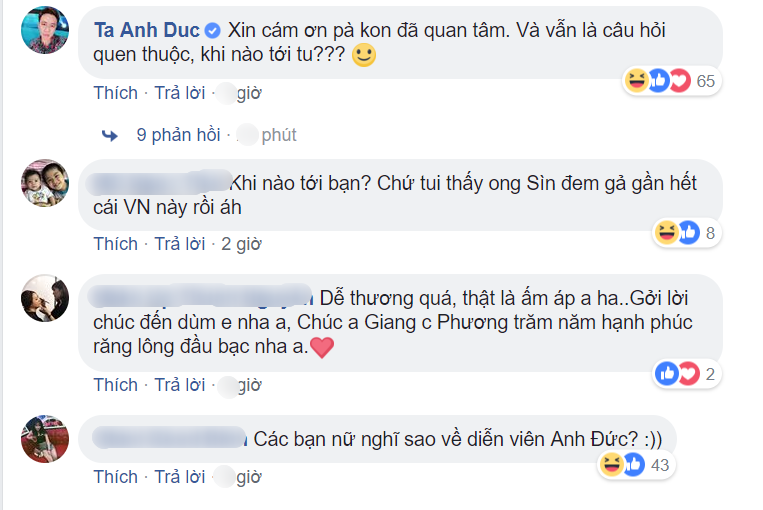Open Ta Anh Duc's profile avatar
The height and width of the screenshot is (510, 763).
[x=45, y=30]
